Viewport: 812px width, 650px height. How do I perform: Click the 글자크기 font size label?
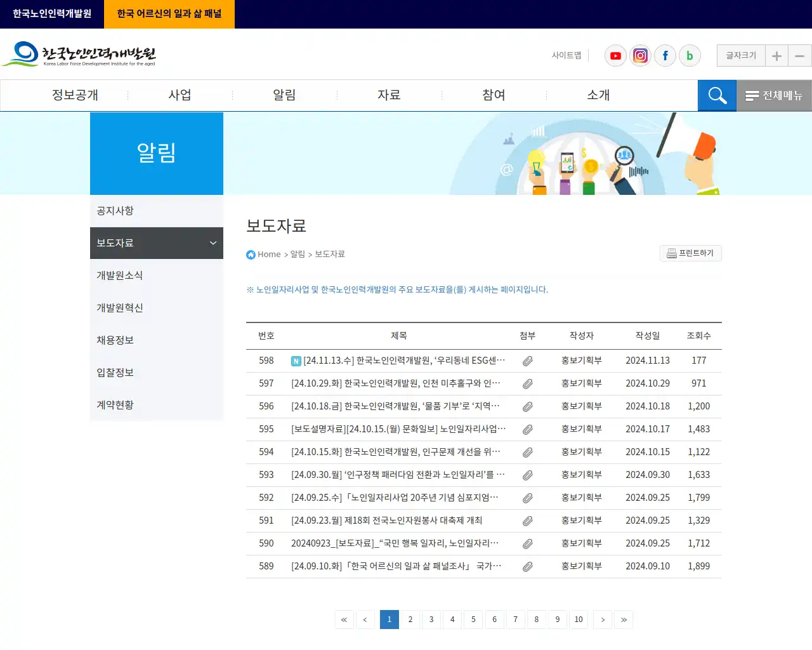(741, 56)
